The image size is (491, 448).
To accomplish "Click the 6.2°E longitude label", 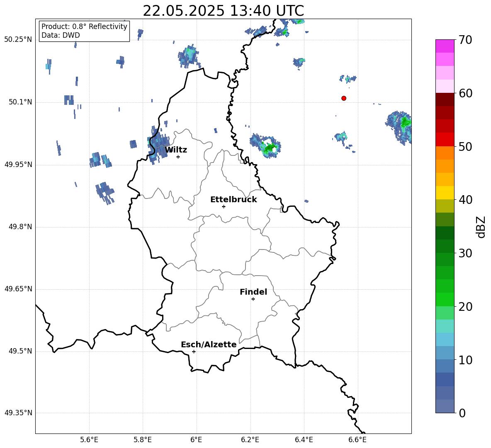I will click(x=250, y=440).
